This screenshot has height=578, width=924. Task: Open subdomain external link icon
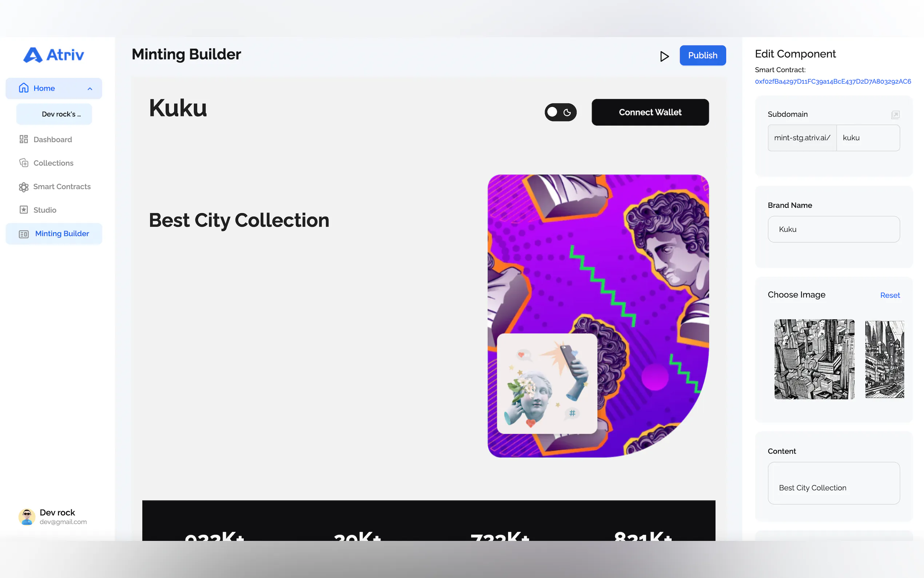[x=895, y=115]
